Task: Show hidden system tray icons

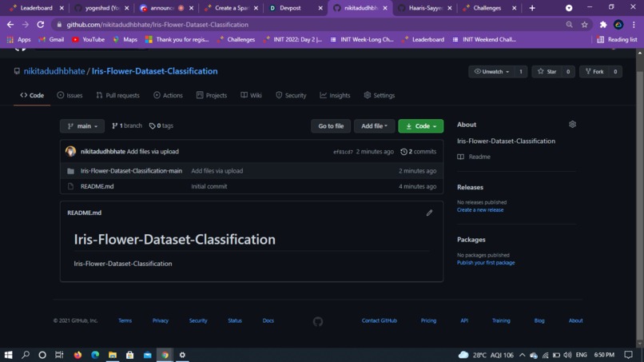Action: (522, 355)
